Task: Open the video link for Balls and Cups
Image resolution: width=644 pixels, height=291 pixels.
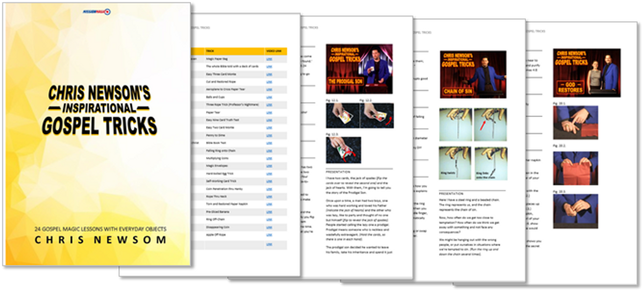Action: [269, 97]
